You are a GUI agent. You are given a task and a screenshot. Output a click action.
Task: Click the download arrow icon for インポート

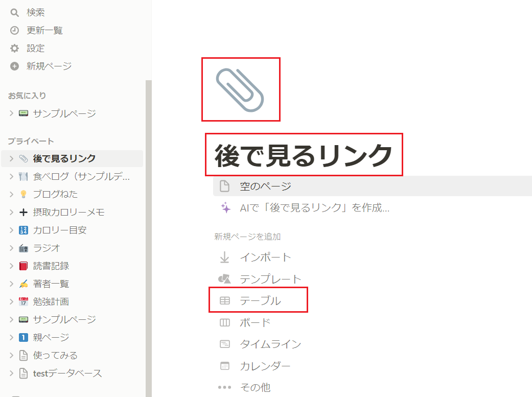[225, 257]
